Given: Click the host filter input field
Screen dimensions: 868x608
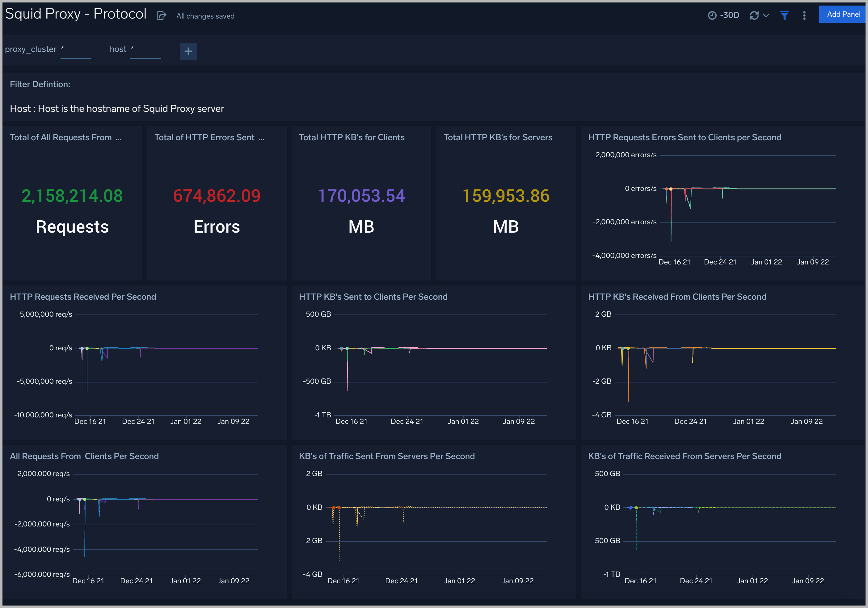Looking at the screenshot, I should click(x=145, y=50).
